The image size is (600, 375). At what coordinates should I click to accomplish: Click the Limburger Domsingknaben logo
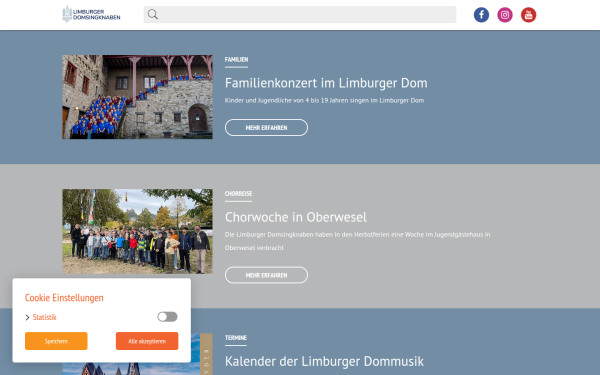click(x=91, y=14)
